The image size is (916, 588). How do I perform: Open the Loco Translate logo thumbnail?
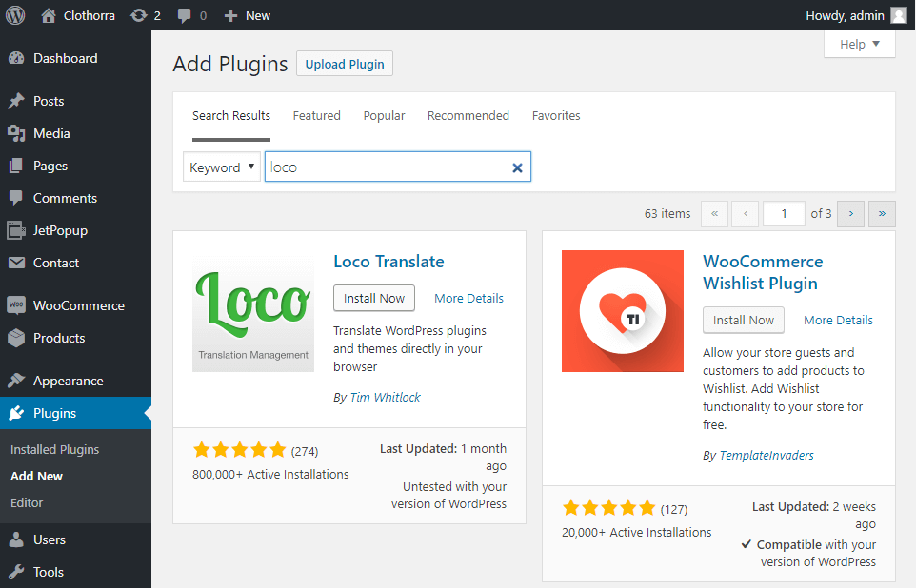[253, 311]
